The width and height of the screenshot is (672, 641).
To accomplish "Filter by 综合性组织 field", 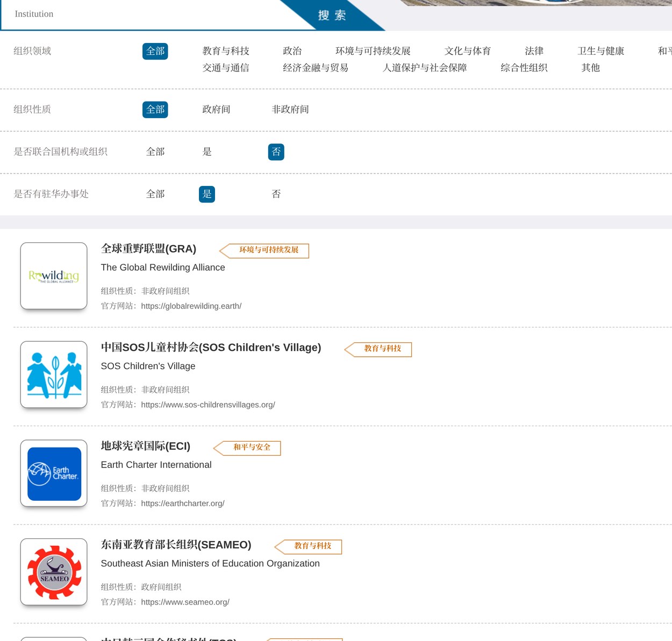I will pyautogui.click(x=524, y=68).
